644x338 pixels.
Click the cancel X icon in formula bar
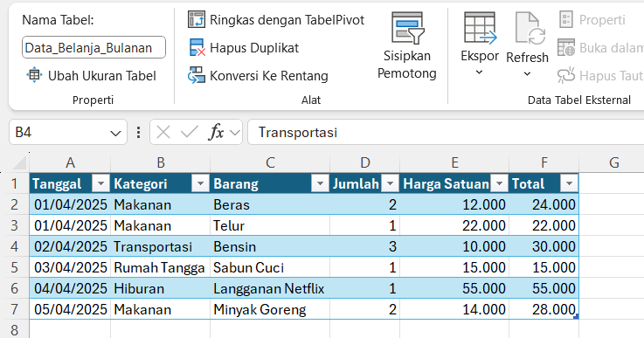pos(163,132)
